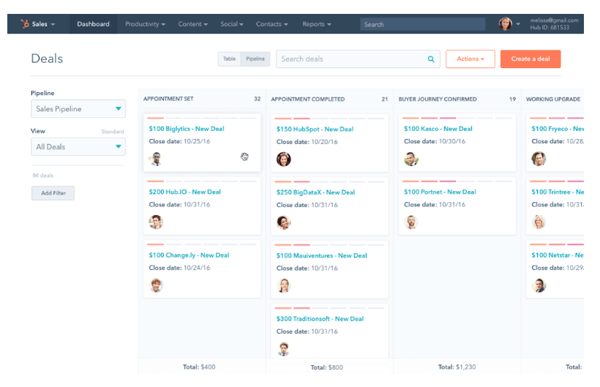Click the Standard label next to View

coord(112,132)
